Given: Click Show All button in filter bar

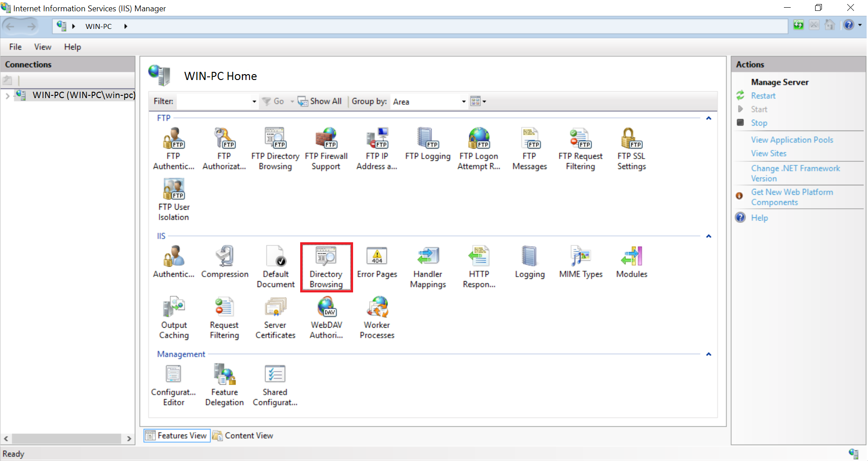Looking at the screenshot, I should (x=320, y=102).
